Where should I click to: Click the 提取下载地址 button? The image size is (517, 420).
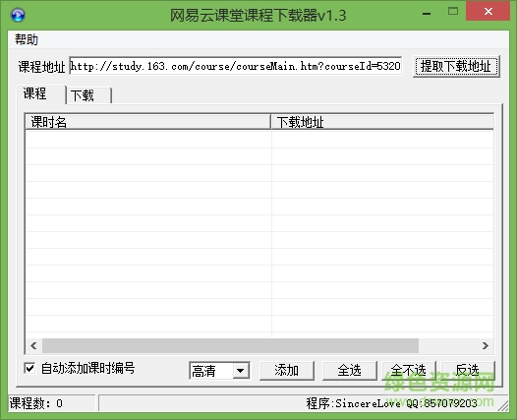[x=456, y=67]
